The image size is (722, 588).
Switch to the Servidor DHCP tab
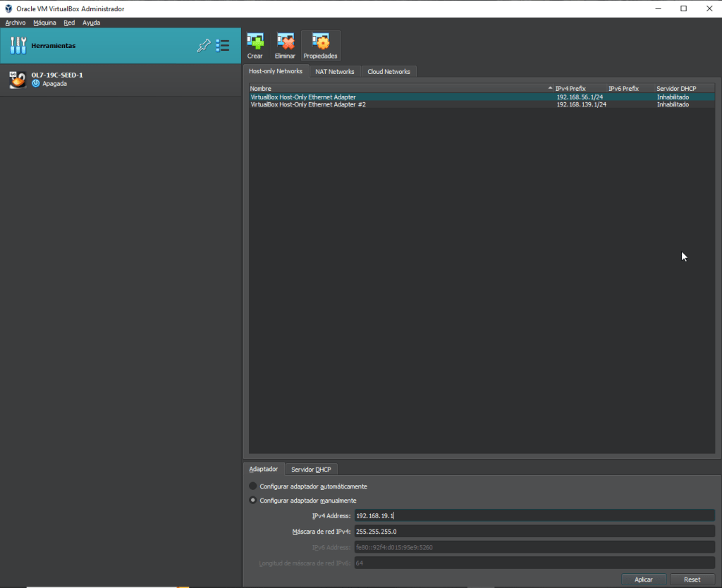(310, 470)
